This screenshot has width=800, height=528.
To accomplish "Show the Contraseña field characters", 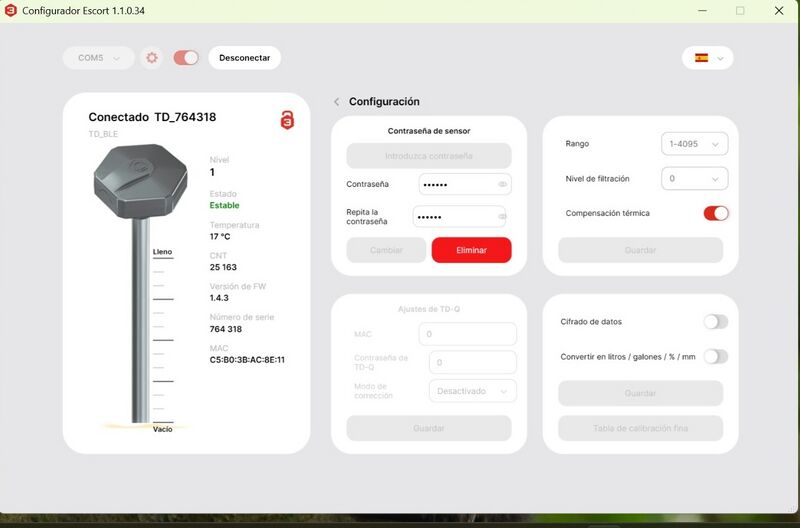I will click(503, 184).
